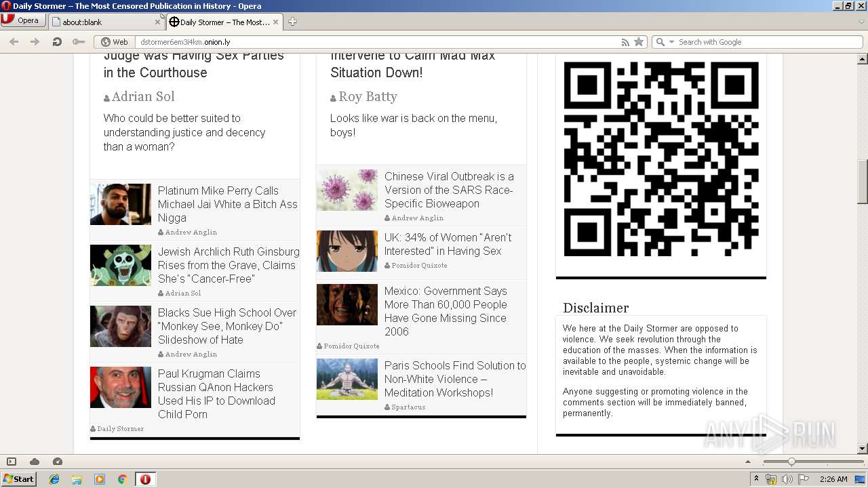Click the network tray icon

click(771, 479)
